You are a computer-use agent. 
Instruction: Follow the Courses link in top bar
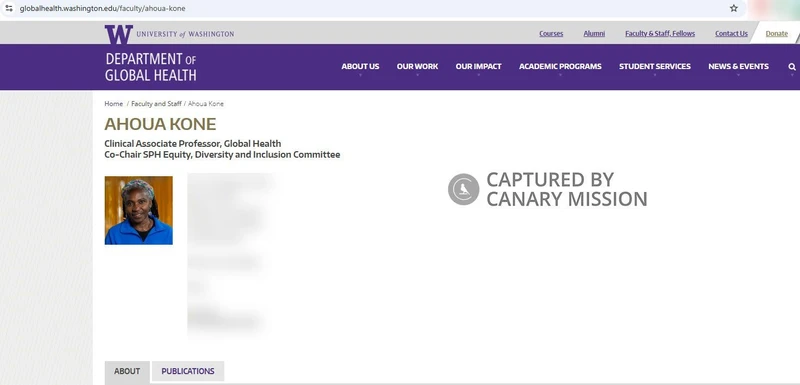[551, 34]
